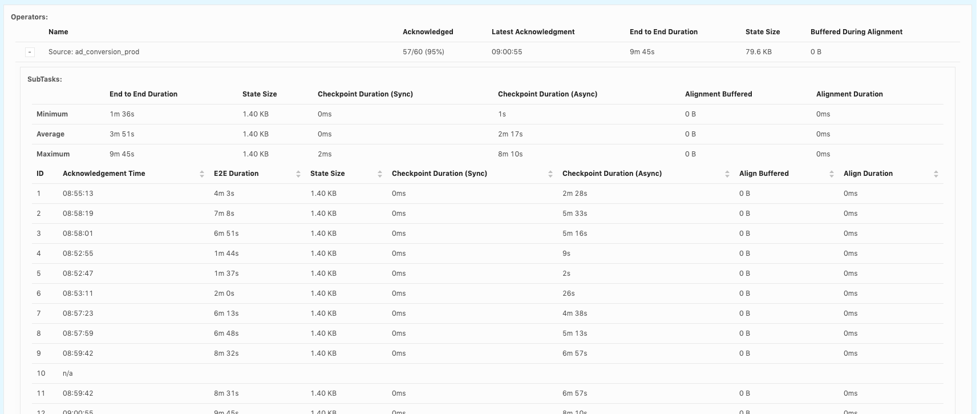Click sort icon for Checkpoint Duration (Async)
Screen dimensions: 980x414
727,174
